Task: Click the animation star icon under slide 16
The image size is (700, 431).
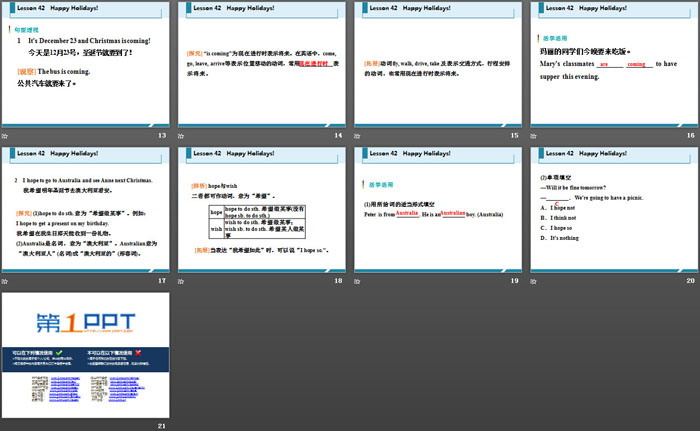Action: [533, 136]
